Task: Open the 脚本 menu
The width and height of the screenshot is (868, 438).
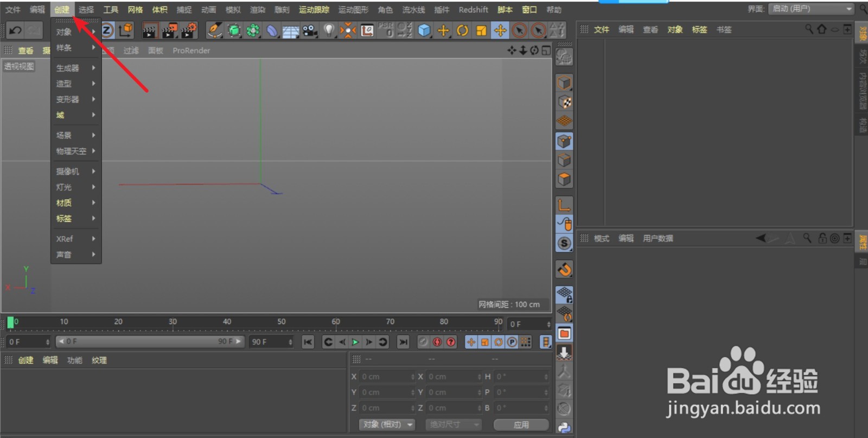Action: (505, 9)
